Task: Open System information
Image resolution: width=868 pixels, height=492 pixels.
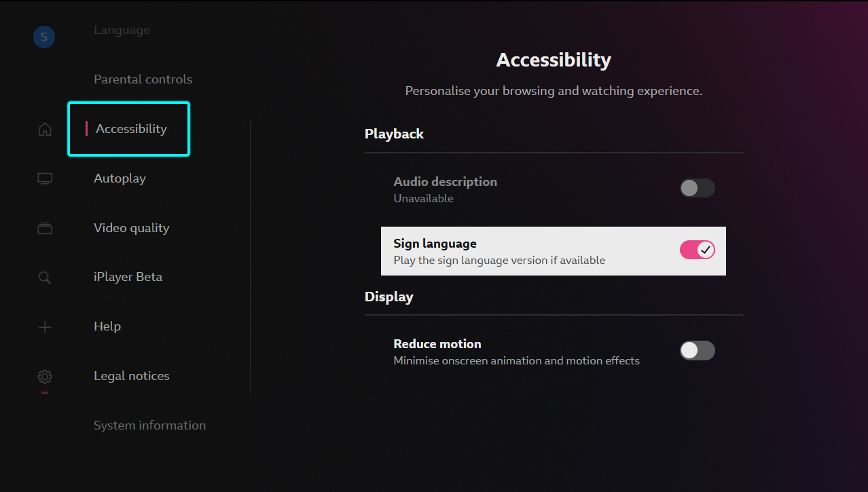Action: tap(149, 425)
